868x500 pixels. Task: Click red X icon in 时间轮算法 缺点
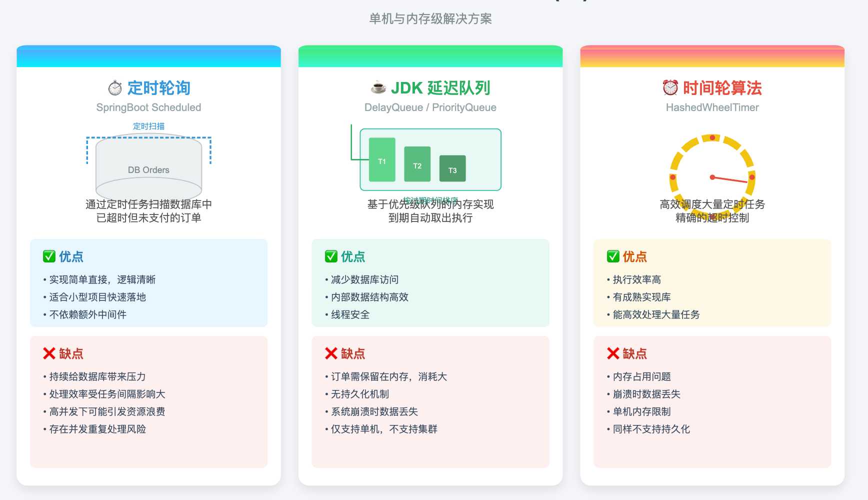[613, 353]
